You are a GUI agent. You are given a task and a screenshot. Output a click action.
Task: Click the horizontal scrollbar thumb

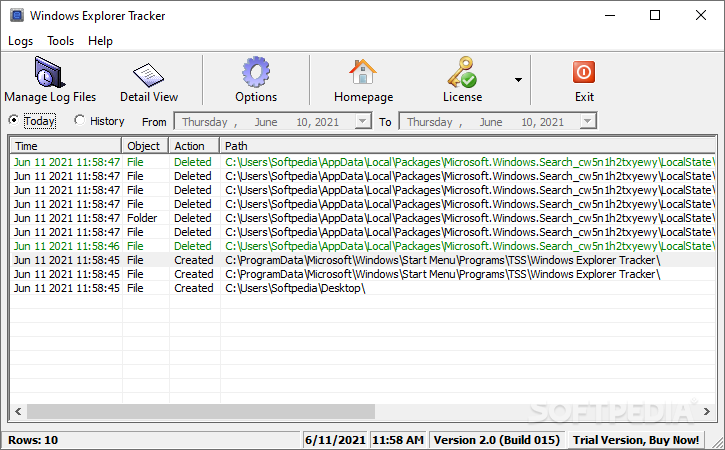(x=201, y=411)
